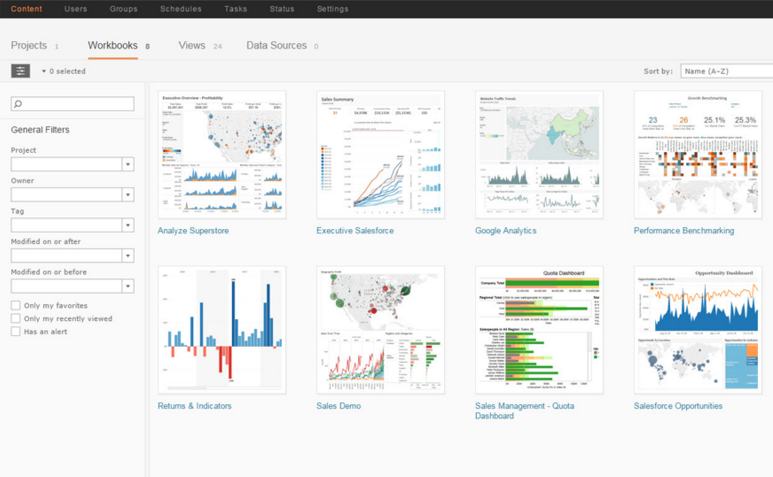Open the Analyze Superstore workbook thumbnail
Image resolution: width=773 pixels, height=477 pixels.
pos(222,155)
